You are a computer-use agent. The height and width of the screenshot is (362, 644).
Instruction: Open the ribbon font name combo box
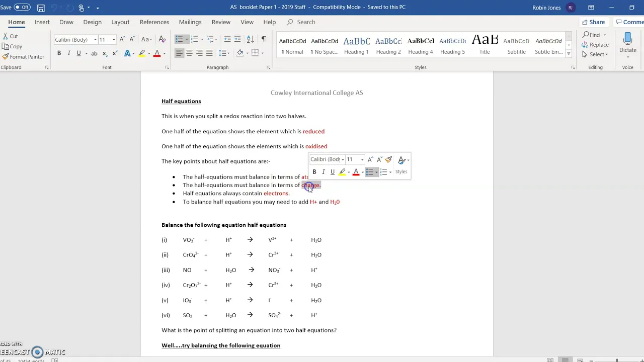pos(75,40)
